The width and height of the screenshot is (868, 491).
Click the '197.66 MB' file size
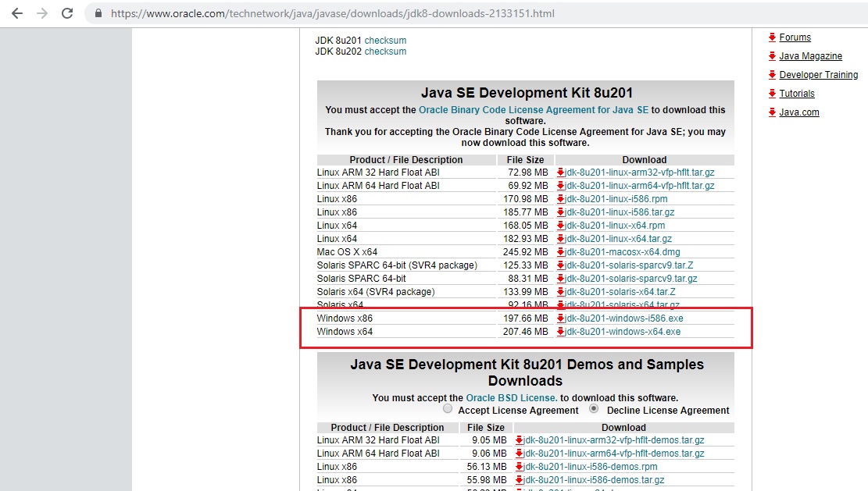coord(525,318)
